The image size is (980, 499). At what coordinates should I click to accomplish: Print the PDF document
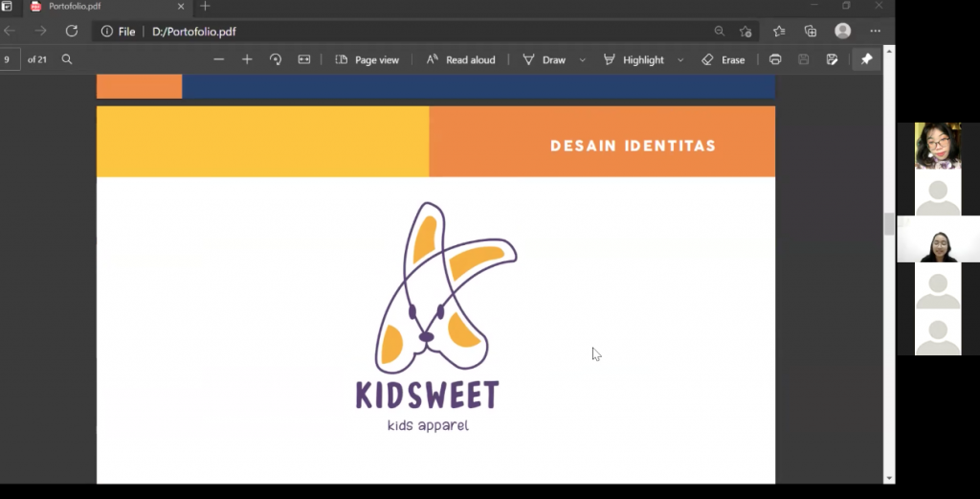point(775,59)
